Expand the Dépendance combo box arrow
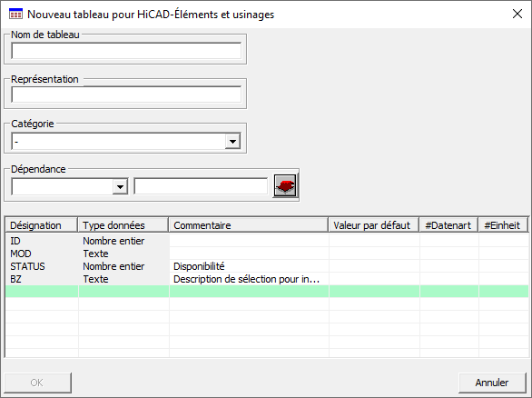532x398 pixels. point(120,187)
